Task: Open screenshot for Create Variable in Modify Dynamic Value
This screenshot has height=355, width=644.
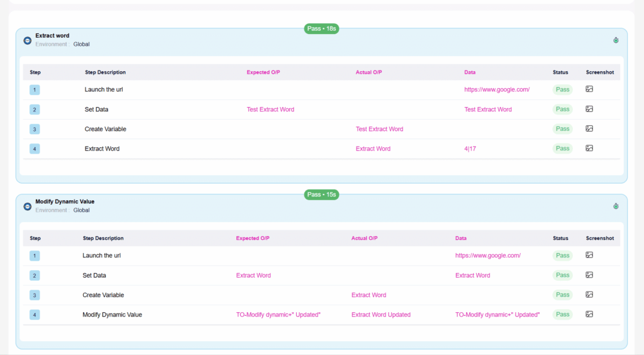Action: (589, 295)
